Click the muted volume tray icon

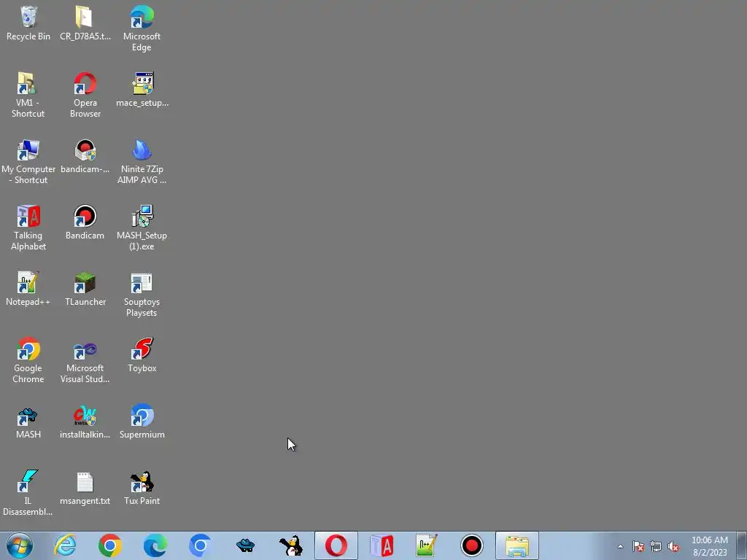[x=673, y=546]
